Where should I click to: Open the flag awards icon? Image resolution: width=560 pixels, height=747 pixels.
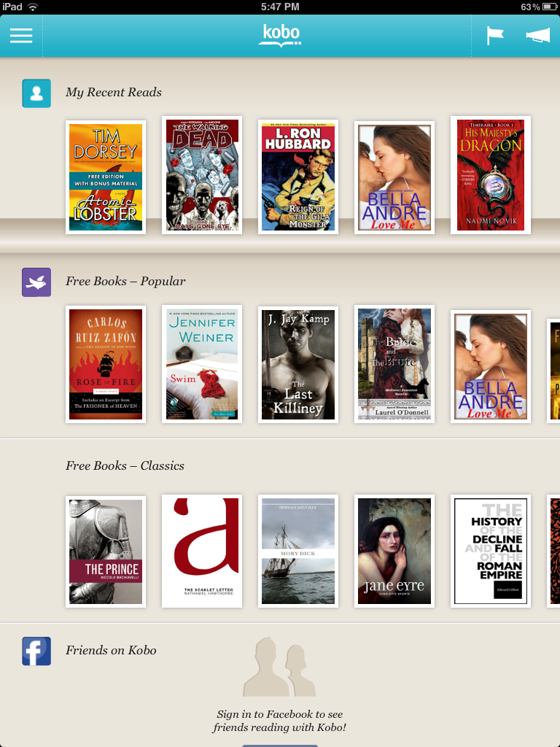click(495, 36)
